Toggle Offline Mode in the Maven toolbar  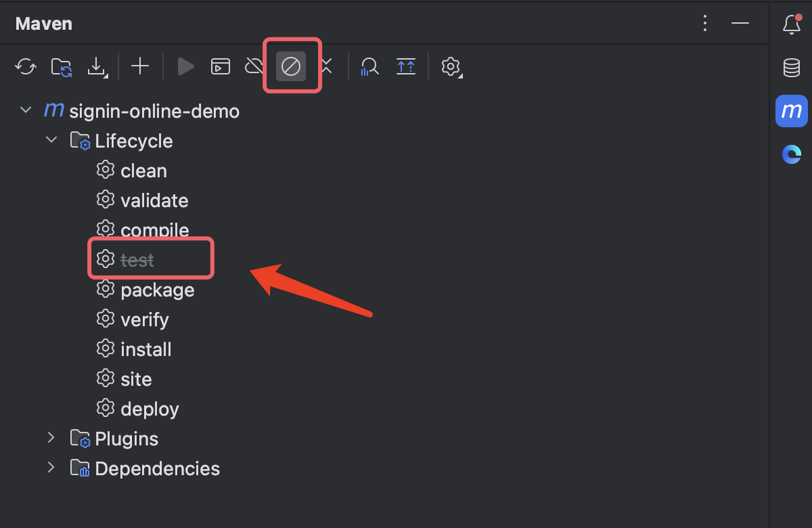[254, 66]
